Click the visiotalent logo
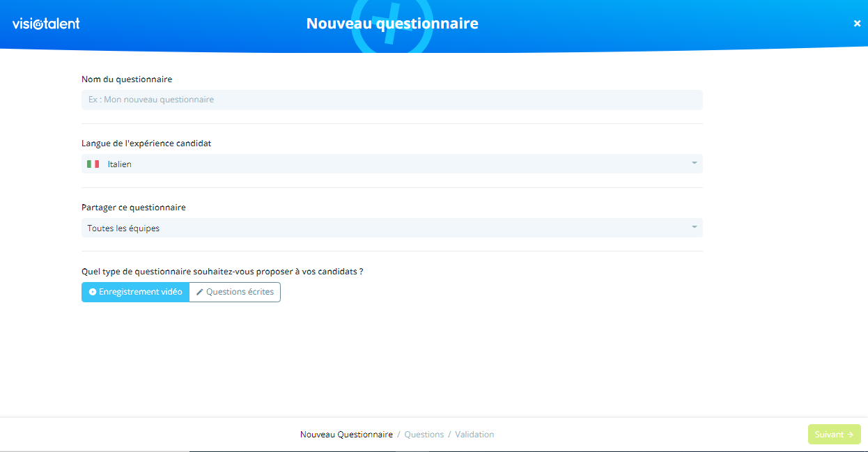The width and height of the screenshot is (868, 452). point(46,24)
